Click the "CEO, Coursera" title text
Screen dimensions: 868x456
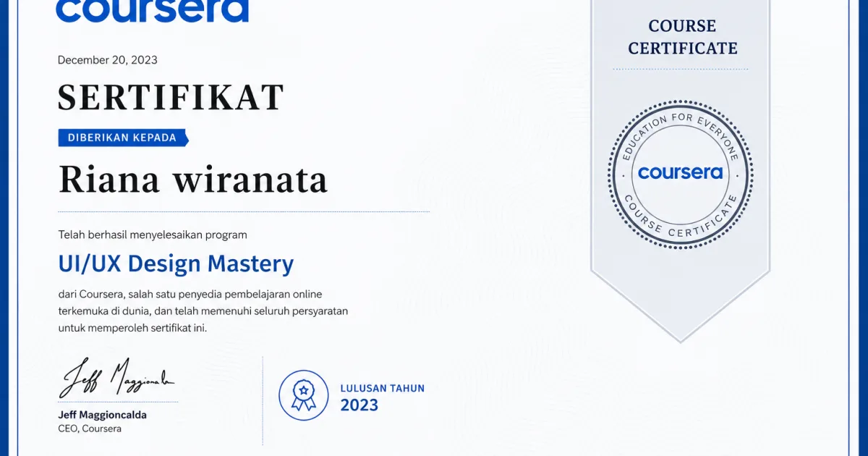90,428
